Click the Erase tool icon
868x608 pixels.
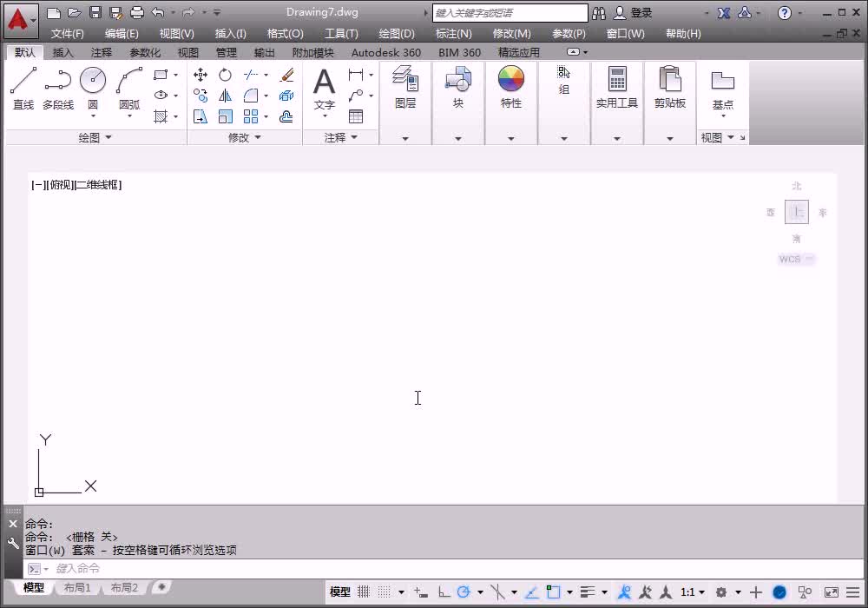[286, 75]
